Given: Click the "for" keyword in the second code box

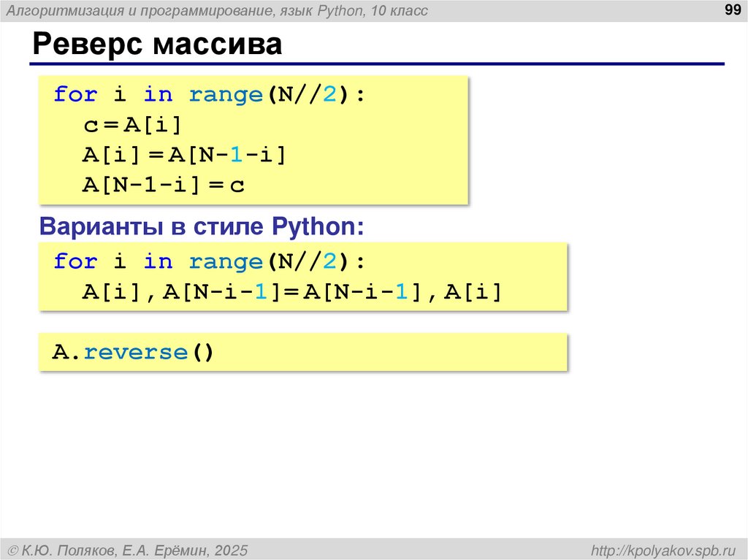Looking at the screenshot, I should click(76, 261).
